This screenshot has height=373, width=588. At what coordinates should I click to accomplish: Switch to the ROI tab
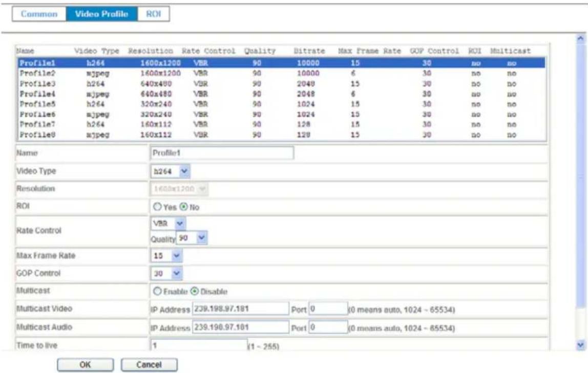point(153,14)
